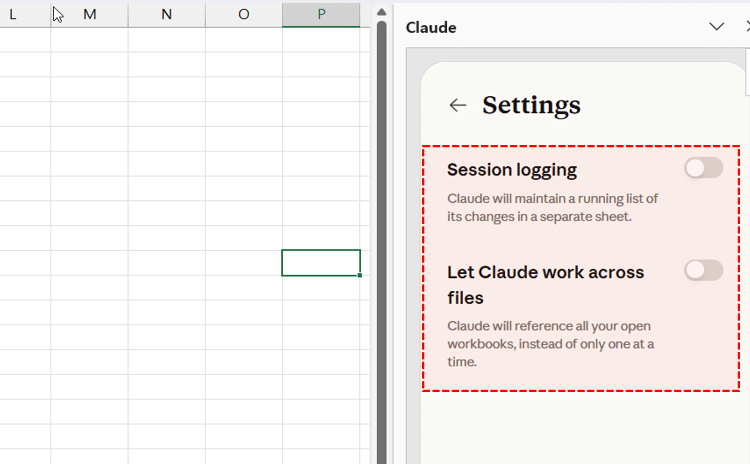Click the column N header
The height and width of the screenshot is (464, 750).
pos(166,14)
